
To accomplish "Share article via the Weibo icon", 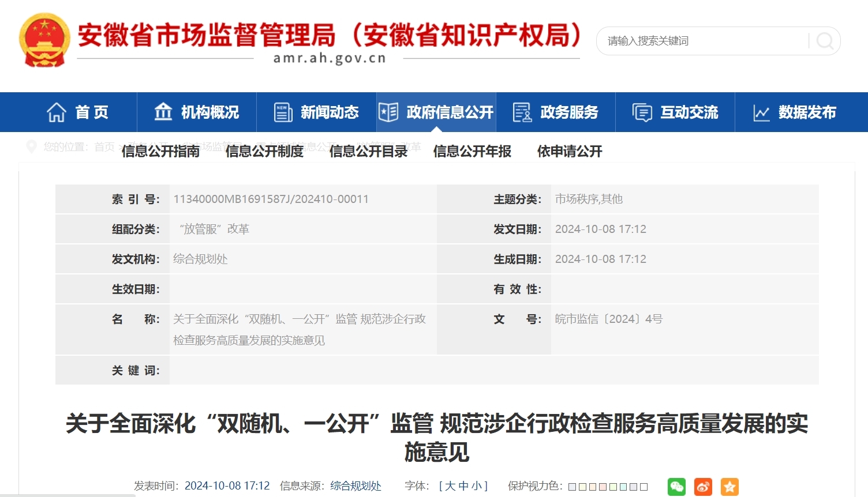I will (x=703, y=487).
